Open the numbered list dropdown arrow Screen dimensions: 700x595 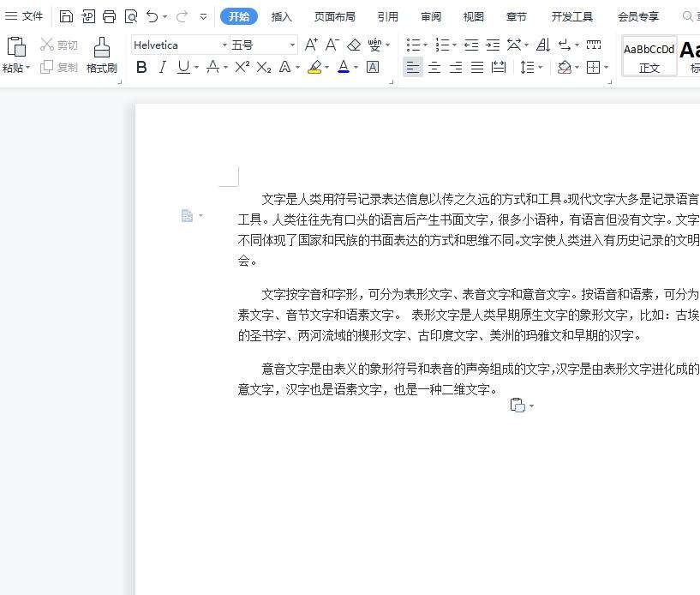(x=454, y=45)
